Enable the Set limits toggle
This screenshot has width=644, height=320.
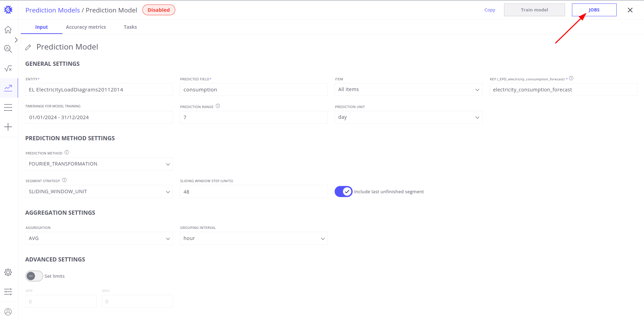pos(34,276)
